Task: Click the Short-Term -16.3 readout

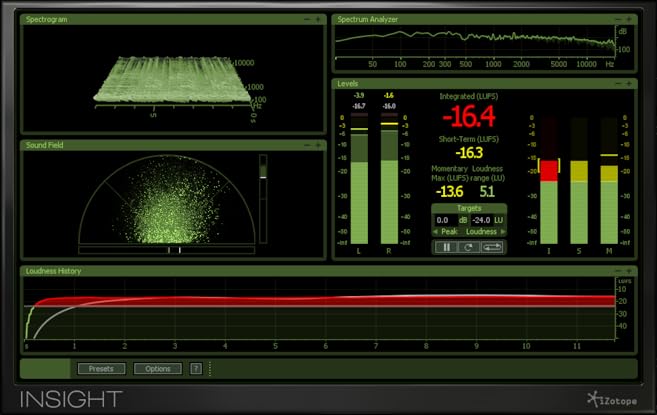Action: click(x=469, y=153)
